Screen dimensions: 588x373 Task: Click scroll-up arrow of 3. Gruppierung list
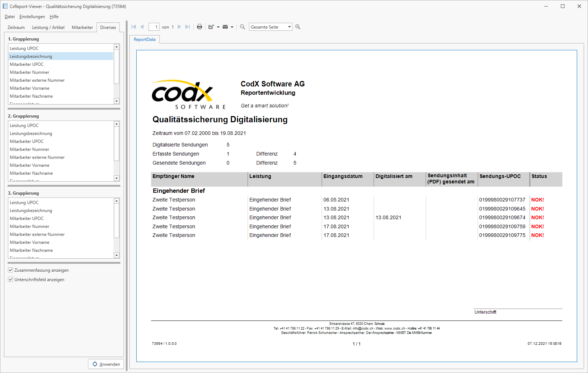point(116,201)
